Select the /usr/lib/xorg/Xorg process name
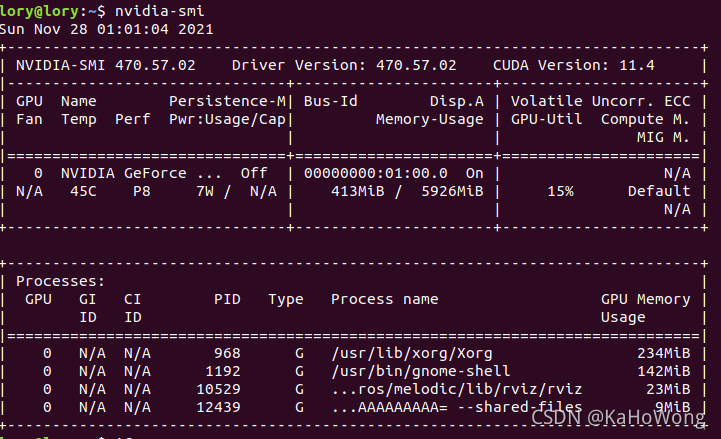Screen dimensions: 721x439 (412, 353)
